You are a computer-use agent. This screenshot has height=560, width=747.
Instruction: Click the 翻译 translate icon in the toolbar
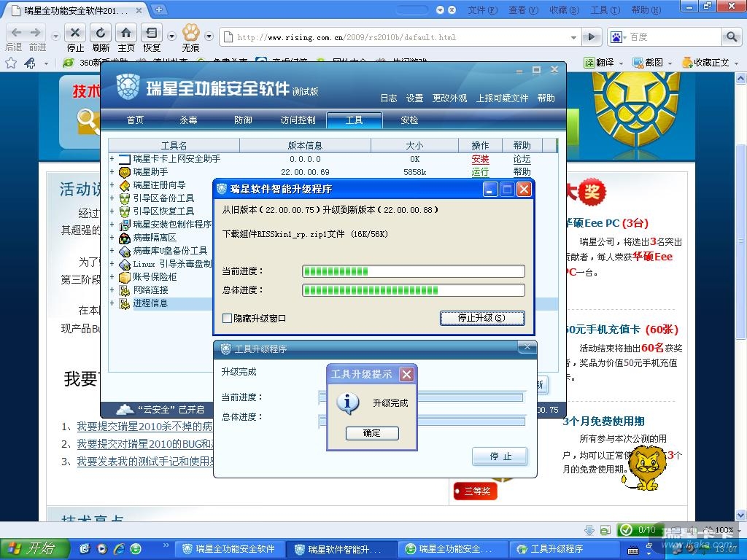pyautogui.click(x=589, y=63)
